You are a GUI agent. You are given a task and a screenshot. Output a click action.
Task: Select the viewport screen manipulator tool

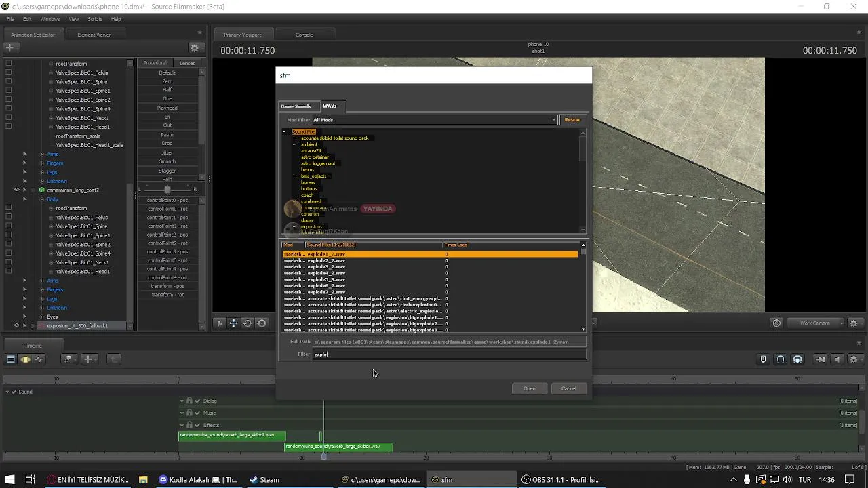262,323
